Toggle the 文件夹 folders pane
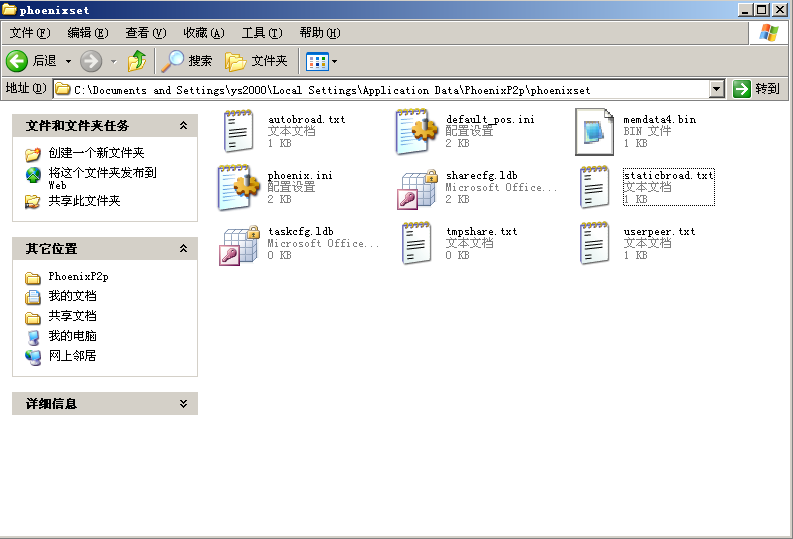Viewport: 793px width, 539px height. [256, 61]
